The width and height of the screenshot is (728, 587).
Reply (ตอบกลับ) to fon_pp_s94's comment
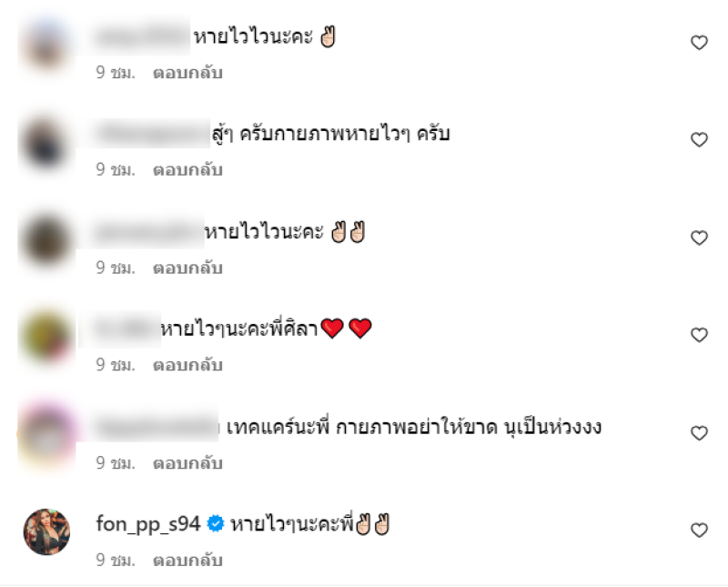pyautogui.click(x=187, y=560)
